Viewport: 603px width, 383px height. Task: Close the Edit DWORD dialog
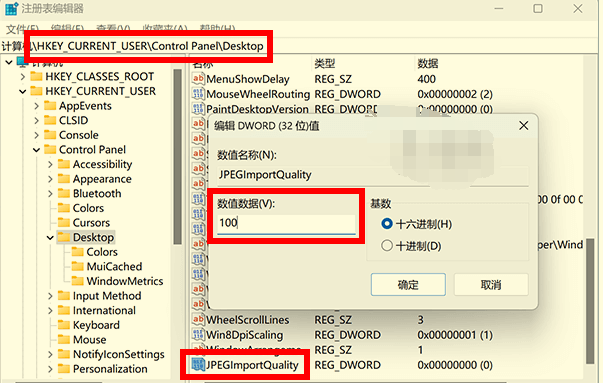523,125
